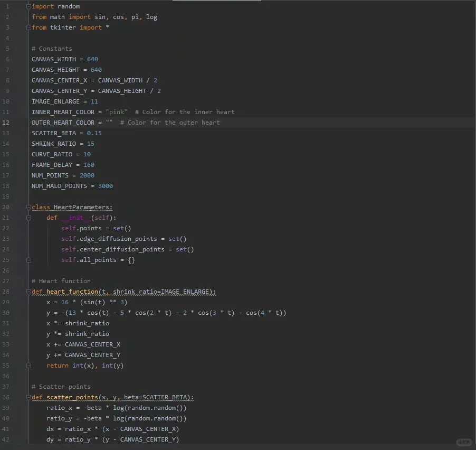Click 'edge_diffusion_points' attribute name
Screen dimensions: 476x450
118,239
